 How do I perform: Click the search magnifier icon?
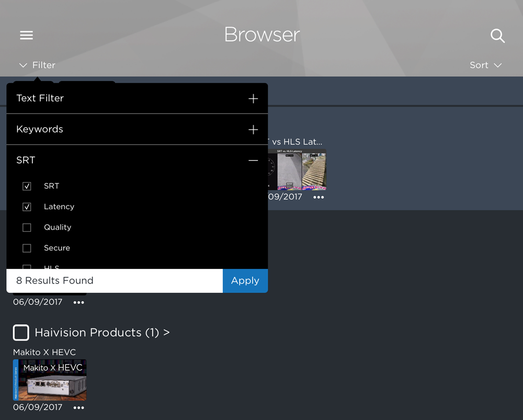(x=497, y=36)
